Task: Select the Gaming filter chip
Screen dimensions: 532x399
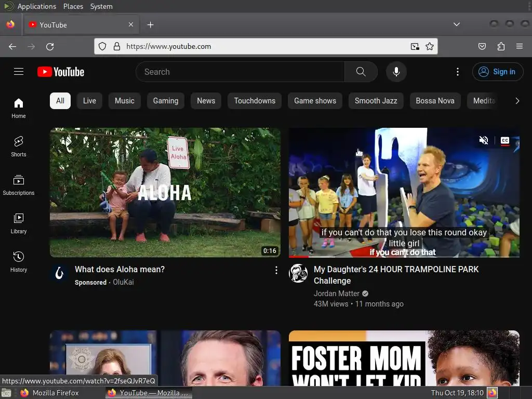Action: pos(166,101)
